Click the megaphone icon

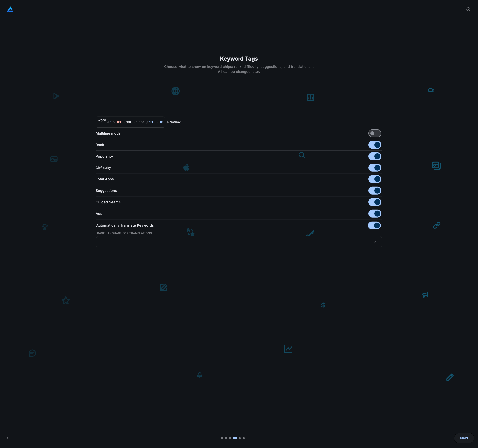(425, 295)
